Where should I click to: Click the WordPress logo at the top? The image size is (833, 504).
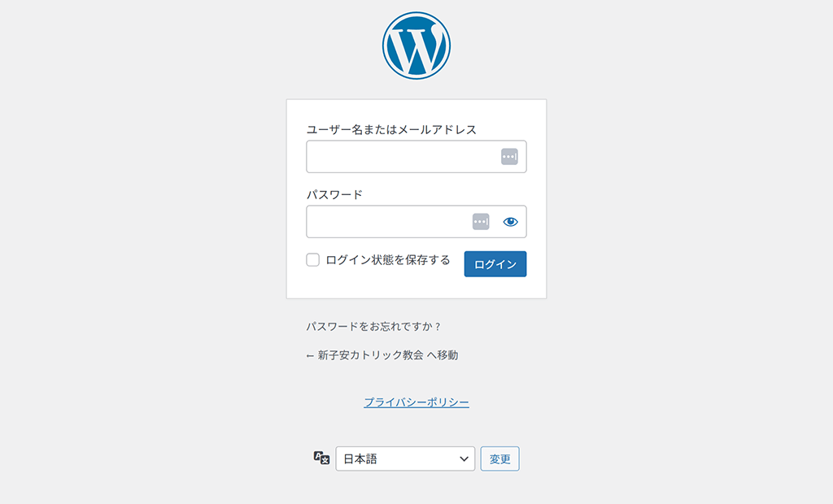[416, 46]
